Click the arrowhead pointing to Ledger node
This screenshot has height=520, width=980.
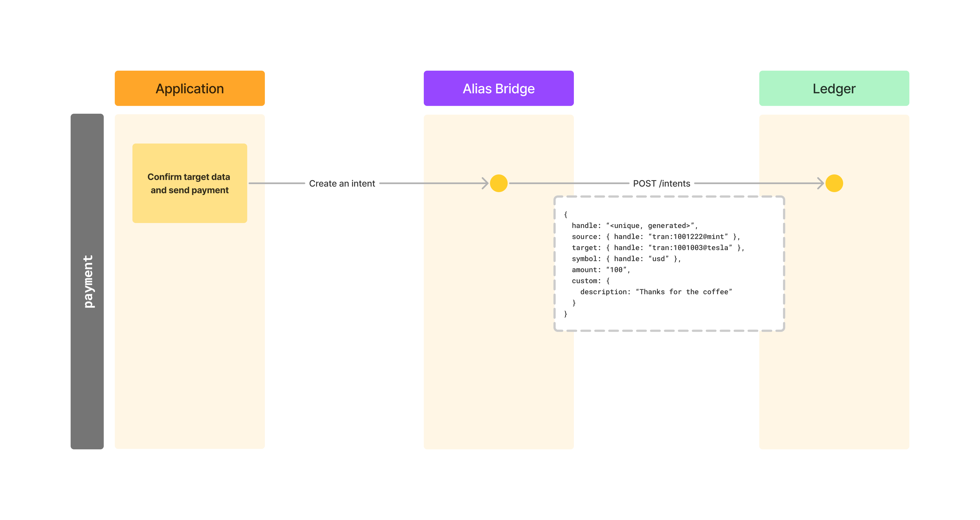click(x=821, y=183)
